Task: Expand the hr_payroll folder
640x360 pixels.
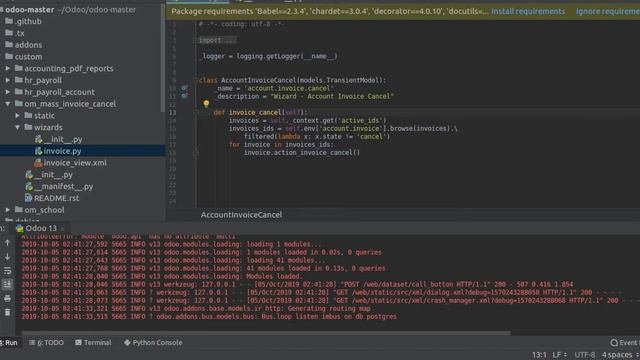Action: (x=8, y=80)
